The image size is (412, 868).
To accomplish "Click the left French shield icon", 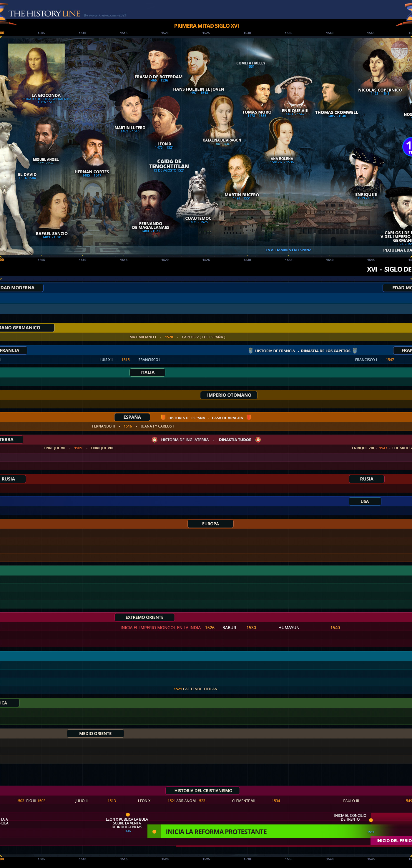I will (250, 350).
